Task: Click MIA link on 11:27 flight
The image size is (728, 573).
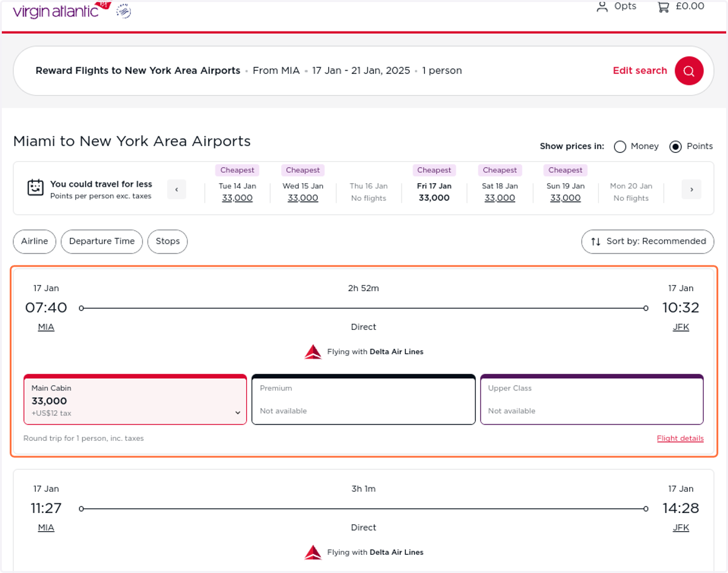Action: (46, 528)
